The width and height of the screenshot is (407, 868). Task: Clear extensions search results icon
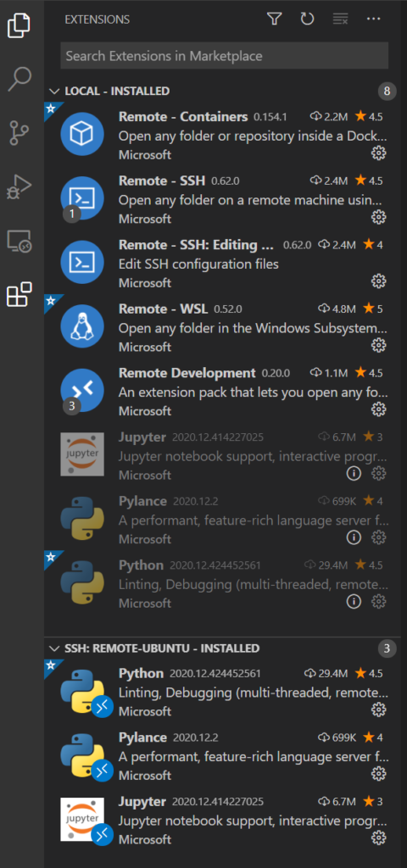coord(340,19)
